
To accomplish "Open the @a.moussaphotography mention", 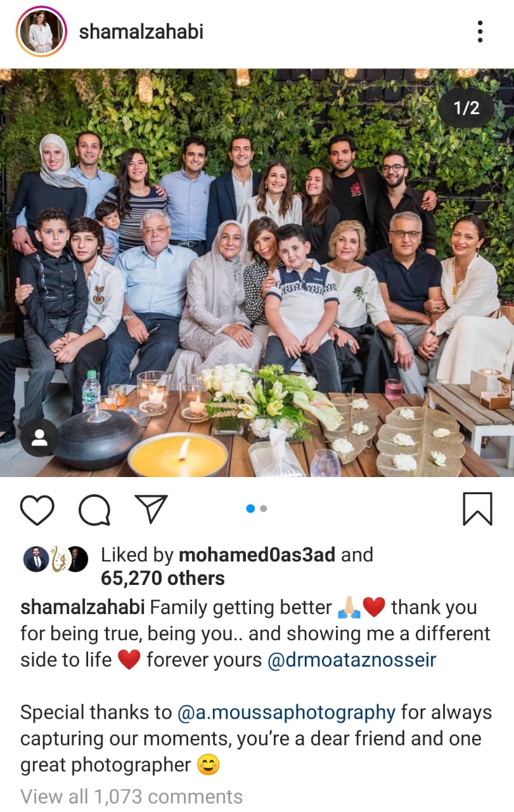I will click(x=286, y=712).
